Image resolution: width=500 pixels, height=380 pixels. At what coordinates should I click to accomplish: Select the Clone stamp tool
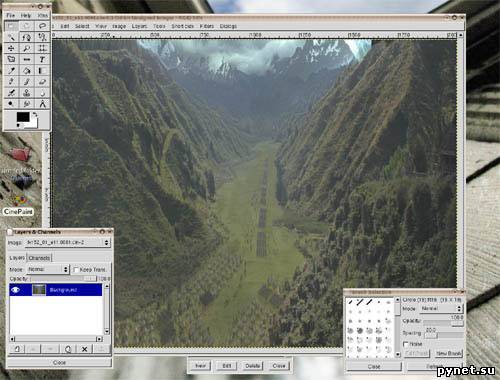click(27, 93)
